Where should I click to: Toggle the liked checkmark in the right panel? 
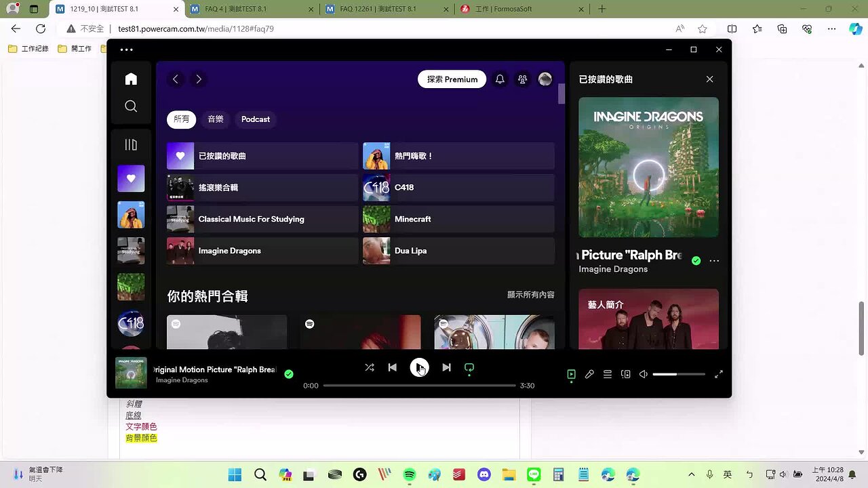(x=696, y=260)
